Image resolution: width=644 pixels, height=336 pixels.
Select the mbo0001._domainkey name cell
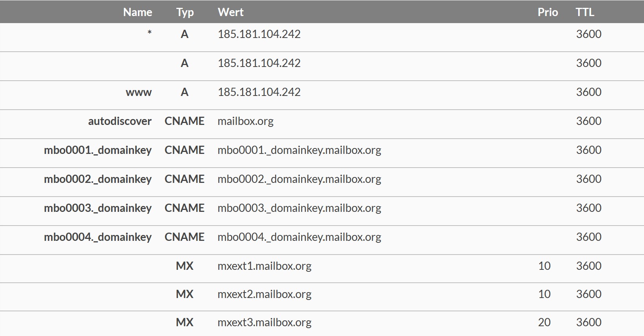(98, 150)
